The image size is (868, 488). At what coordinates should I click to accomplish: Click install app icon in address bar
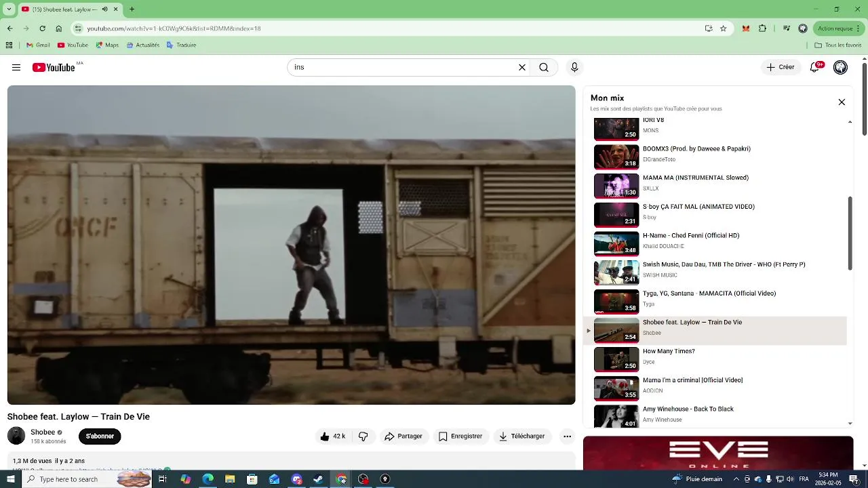coord(709,28)
